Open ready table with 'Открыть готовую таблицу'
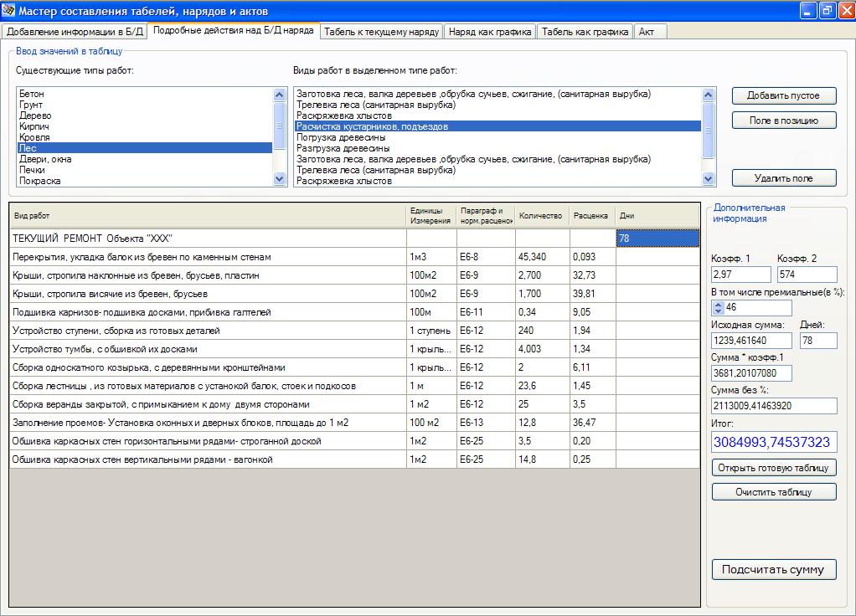856x616 pixels. [x=773, y=467]
